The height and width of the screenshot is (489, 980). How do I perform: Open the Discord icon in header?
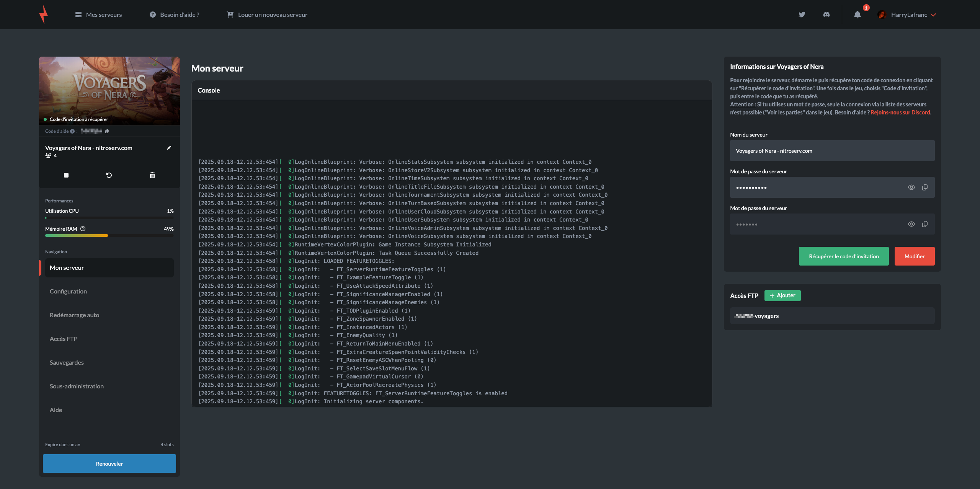(826, 15)
